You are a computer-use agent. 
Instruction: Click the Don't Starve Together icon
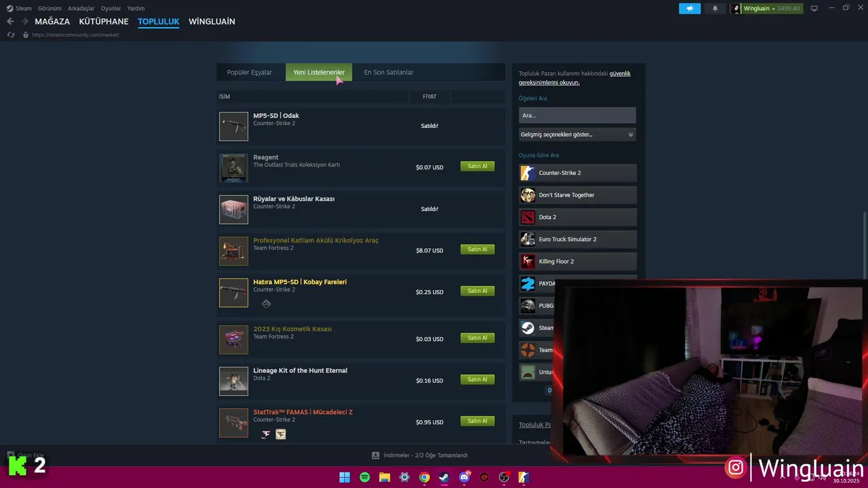click(528, 195)
